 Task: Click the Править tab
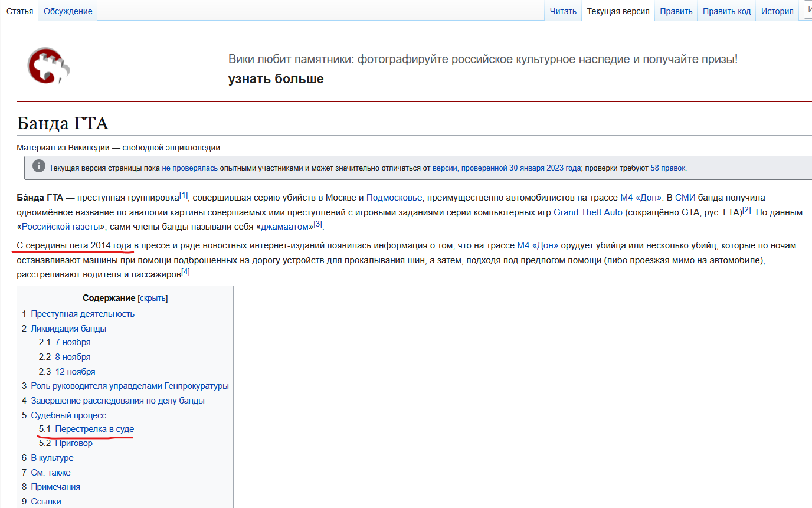(676, 11)
